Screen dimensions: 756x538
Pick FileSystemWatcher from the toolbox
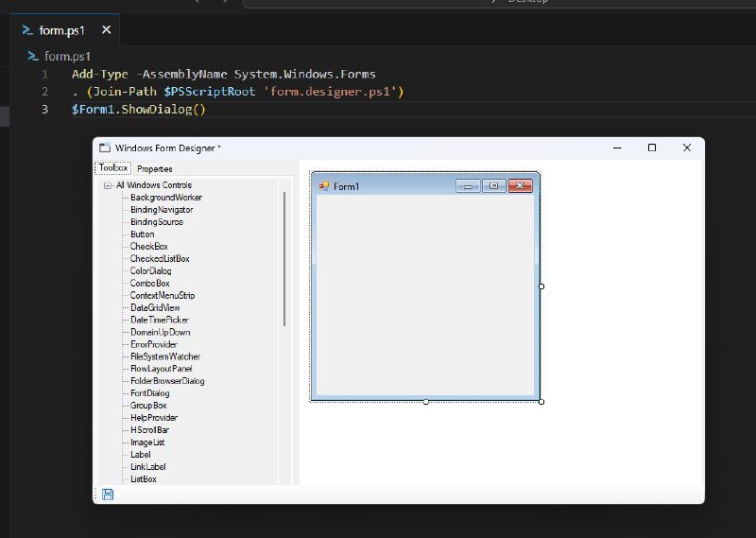click(x=164, y=356)
